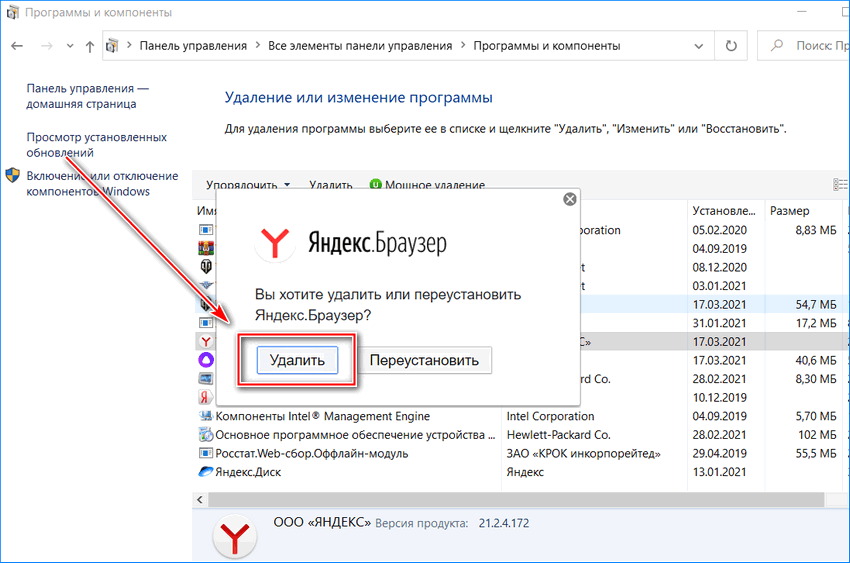Viewport: 850px width, 563px height.
Task: Open address bar history dropdown
Action: tap(699, 46)
